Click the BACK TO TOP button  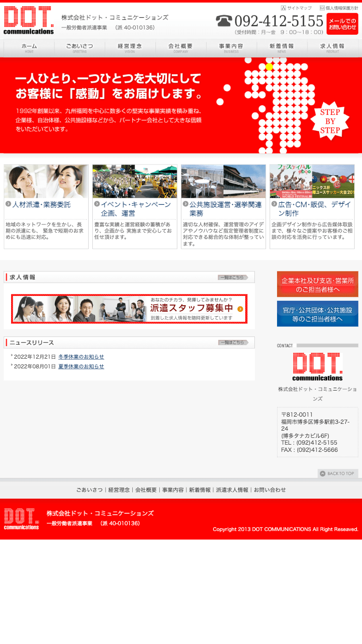point(338,474)
